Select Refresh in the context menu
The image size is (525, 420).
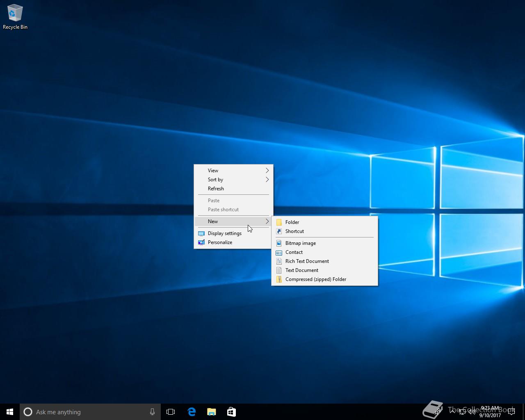coord(233,189)
